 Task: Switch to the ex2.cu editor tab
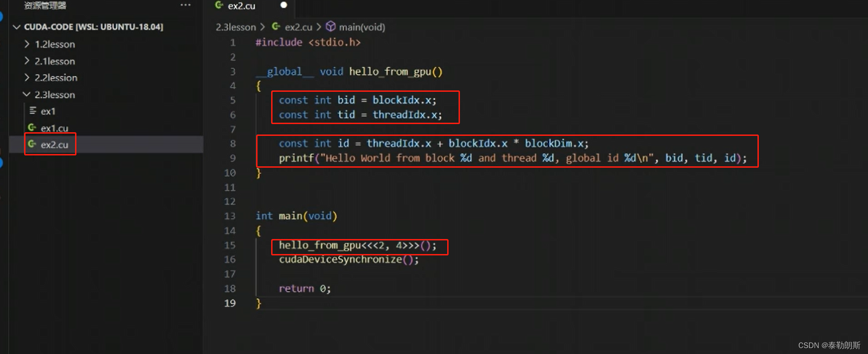[242, 6]
